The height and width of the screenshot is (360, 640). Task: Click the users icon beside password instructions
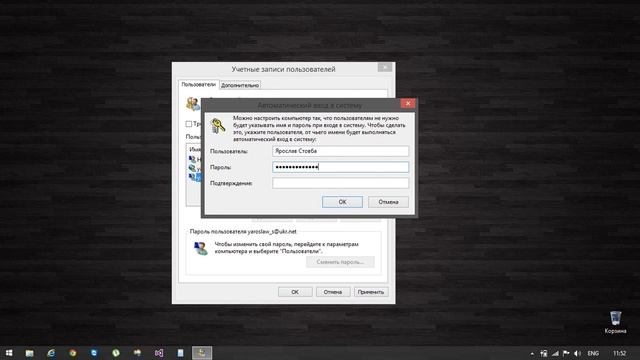[200, 248]
